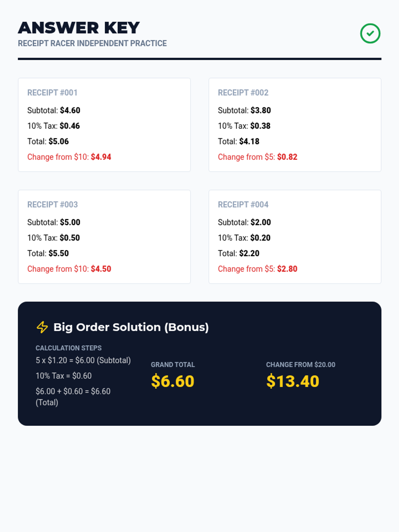
Task: Click the Receipt Racer Independent Practice subtitle
Action: (92, 44)
